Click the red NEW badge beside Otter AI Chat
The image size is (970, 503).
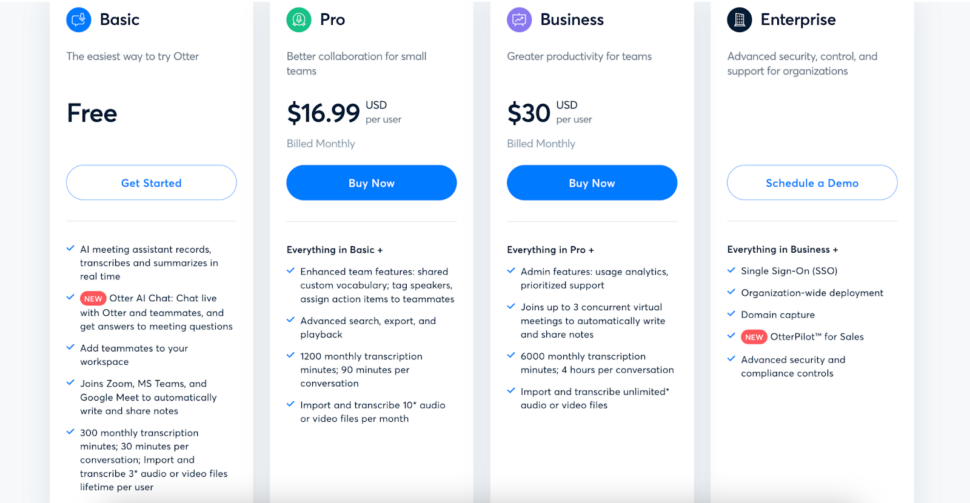click(x=93, y=299)
